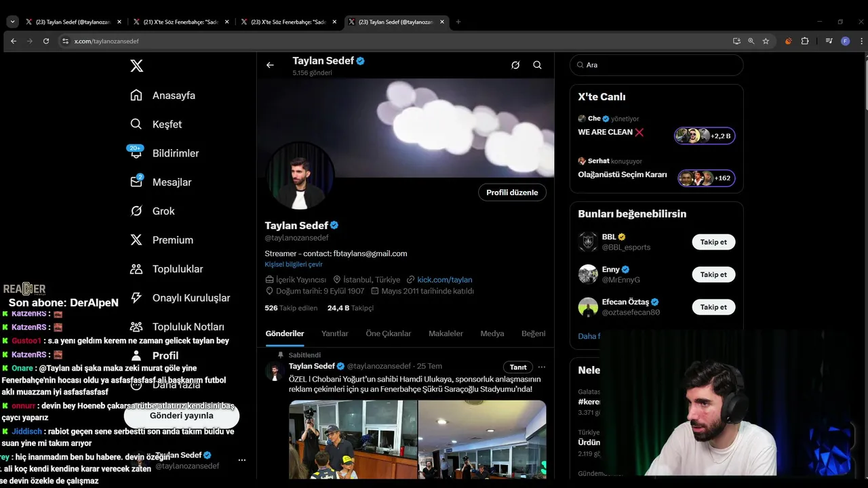Image resolution: width=868 pixels, height=488 pixels.
Task: Open Mesajlar envelope icon
Action: [136, 182]
